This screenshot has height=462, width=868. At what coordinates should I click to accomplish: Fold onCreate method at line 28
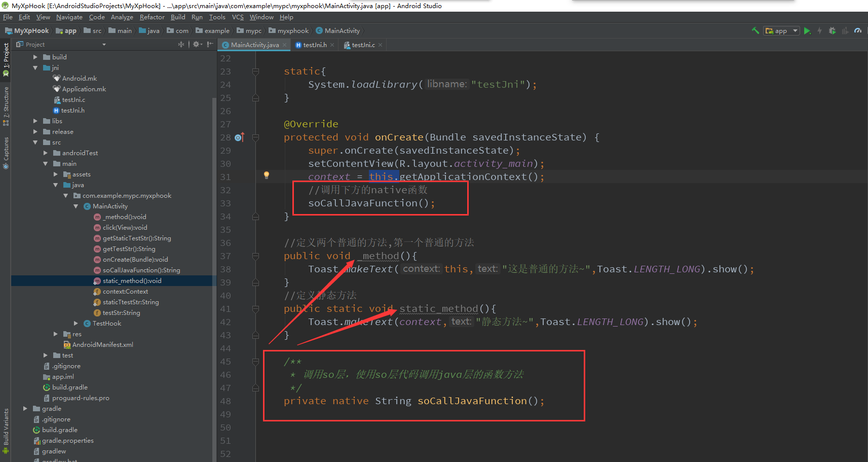coord(256,137)
